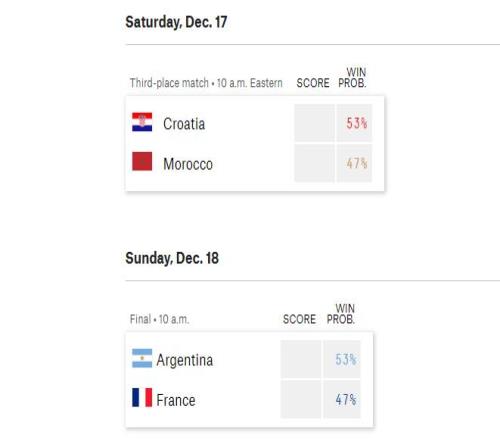Screen dimensions: 500x440
Task: Click Argentina's empty score cell
Action: pyautogui.click(x=301, y=359)
